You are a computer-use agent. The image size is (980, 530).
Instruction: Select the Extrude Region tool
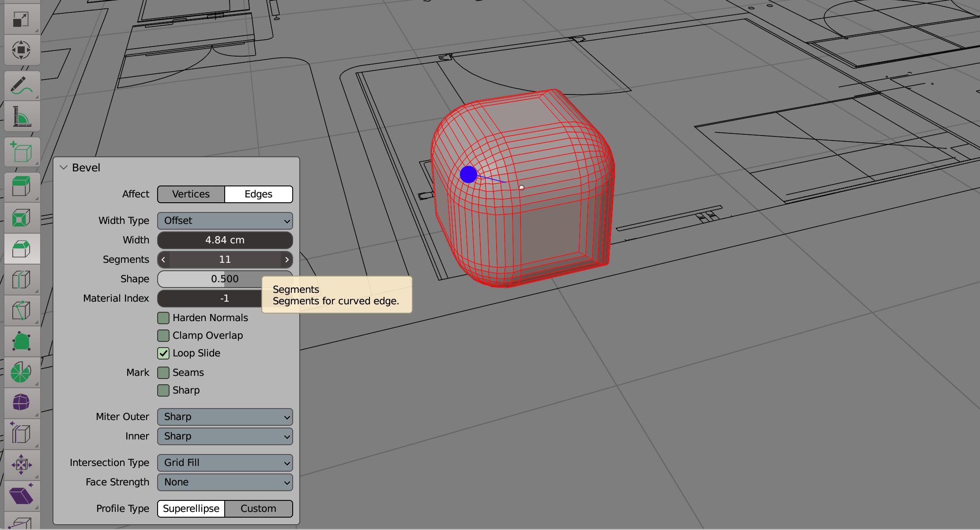pyautogui.click(x=21, y=186)
